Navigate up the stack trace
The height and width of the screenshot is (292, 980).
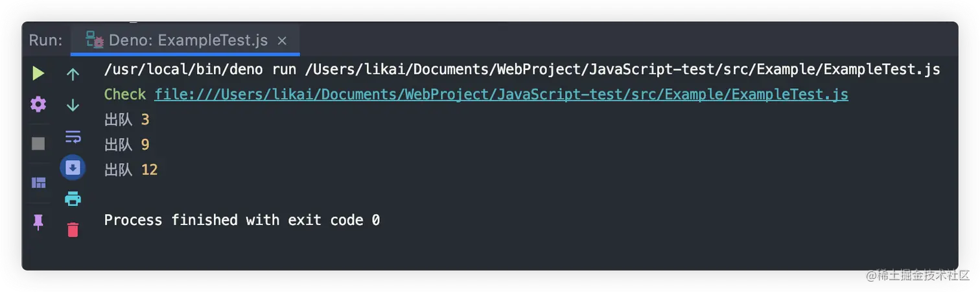73,74
